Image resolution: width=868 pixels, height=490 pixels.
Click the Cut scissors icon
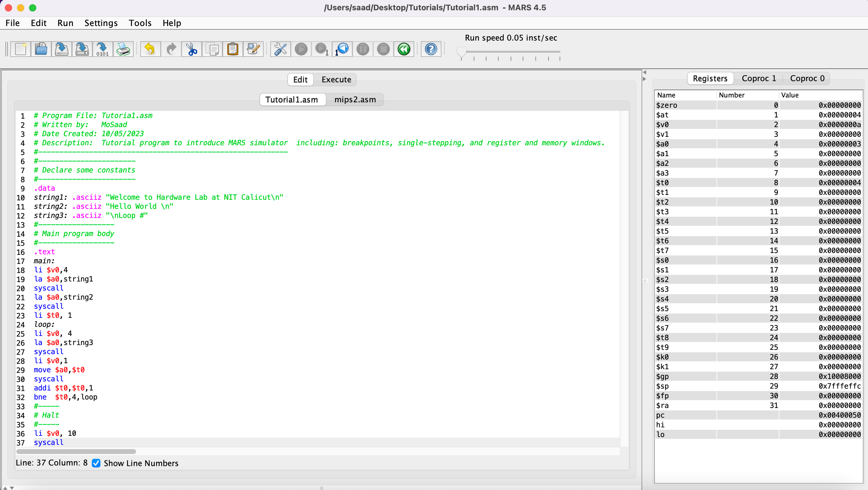point(191,49)
